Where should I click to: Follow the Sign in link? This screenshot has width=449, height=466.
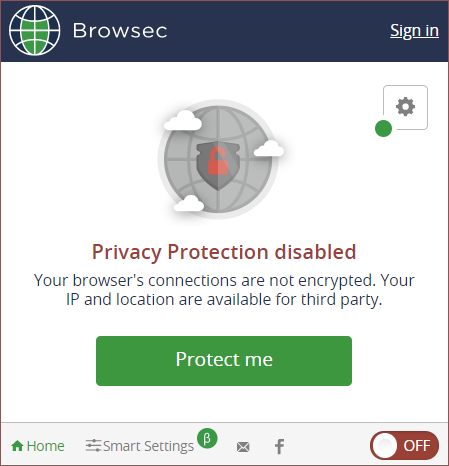pos(414,31)
